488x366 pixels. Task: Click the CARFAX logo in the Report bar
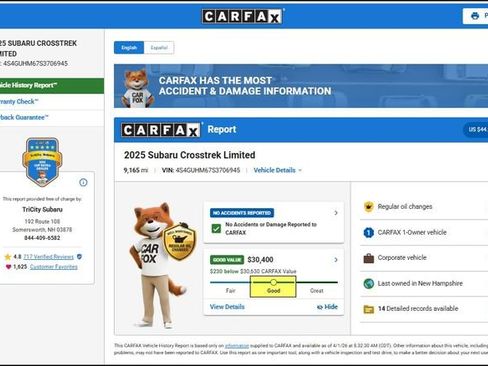coord(161,130)
